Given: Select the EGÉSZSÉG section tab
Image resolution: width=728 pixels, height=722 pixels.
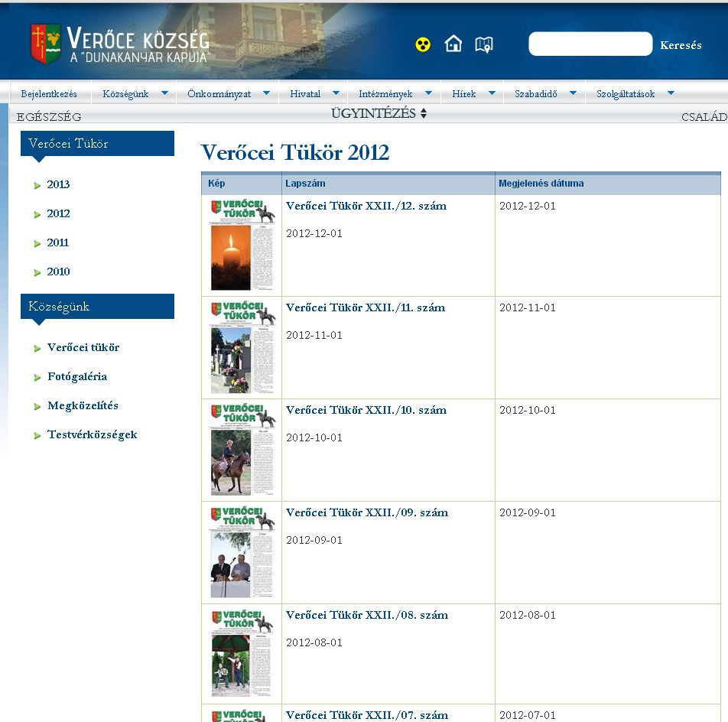Looking at the screenshot, I should 49,117.
